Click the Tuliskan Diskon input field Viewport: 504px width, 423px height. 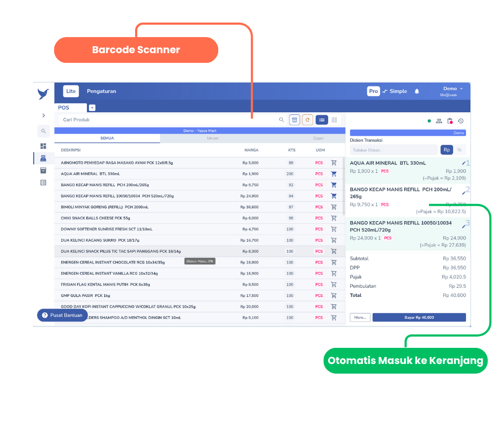click(394, 150)
